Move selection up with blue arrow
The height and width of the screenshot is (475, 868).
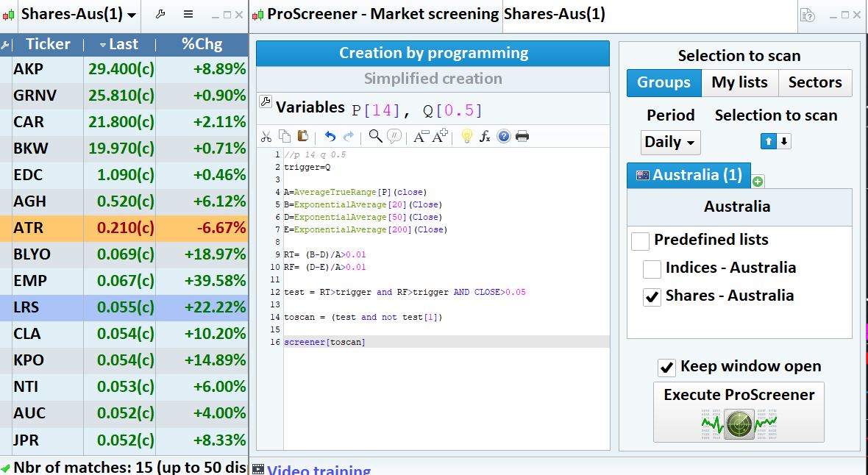(769, 142)
